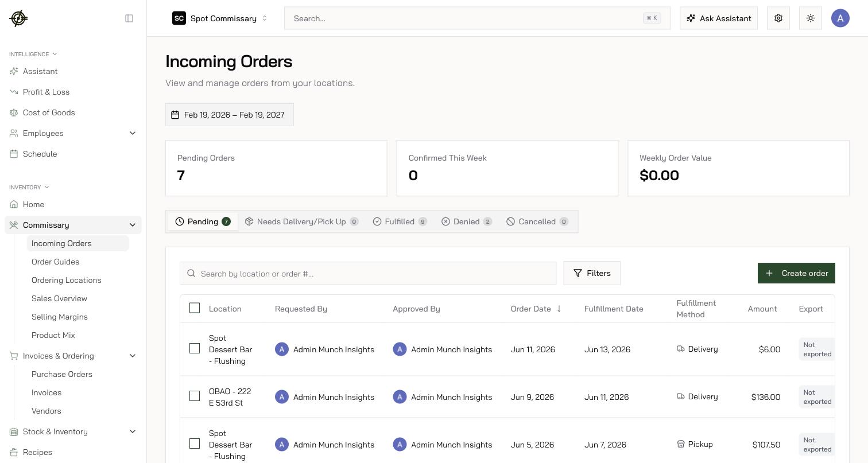Screen dimensions: 868x463
Task: Click the SC workspace badge icon
Action: pyautogui.click(x=179, y=18)
